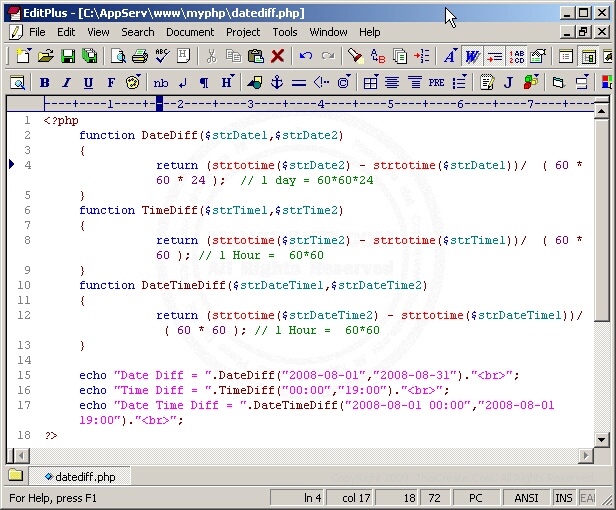Open the Document menu
The image size is (616, 510).
pyautogui.click(x=190, y=32)
